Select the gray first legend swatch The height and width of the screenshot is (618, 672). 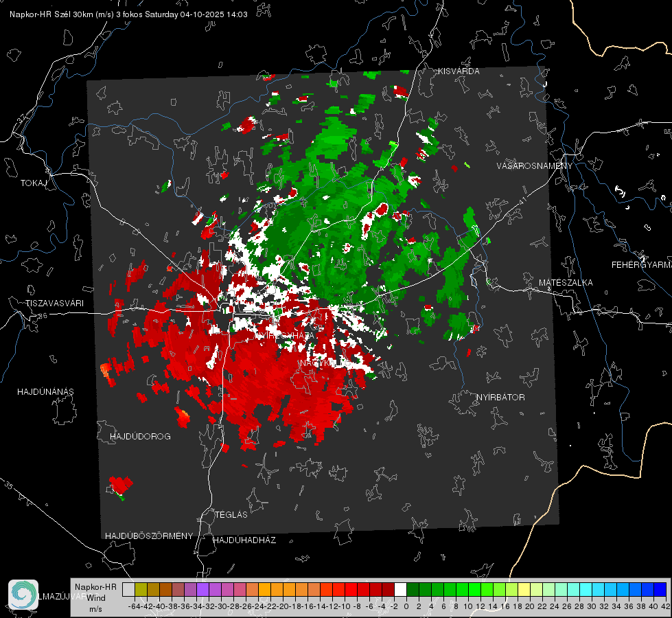128,589
